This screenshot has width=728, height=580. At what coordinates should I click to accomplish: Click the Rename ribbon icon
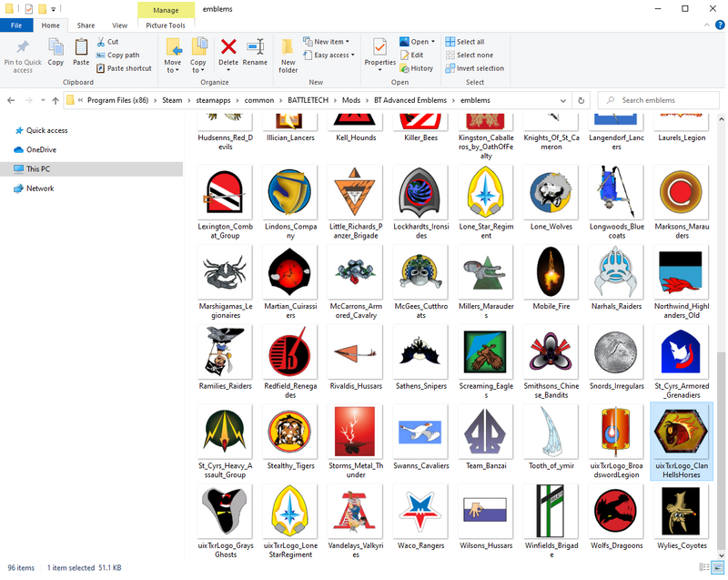click(x=255, y=46)
